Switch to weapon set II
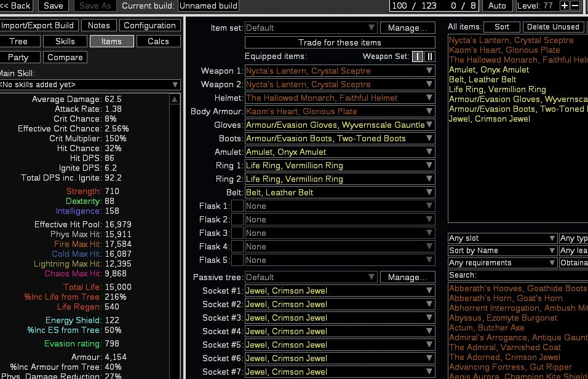The image size is (588, 379). pyautogui.click(x=430, y=57)
